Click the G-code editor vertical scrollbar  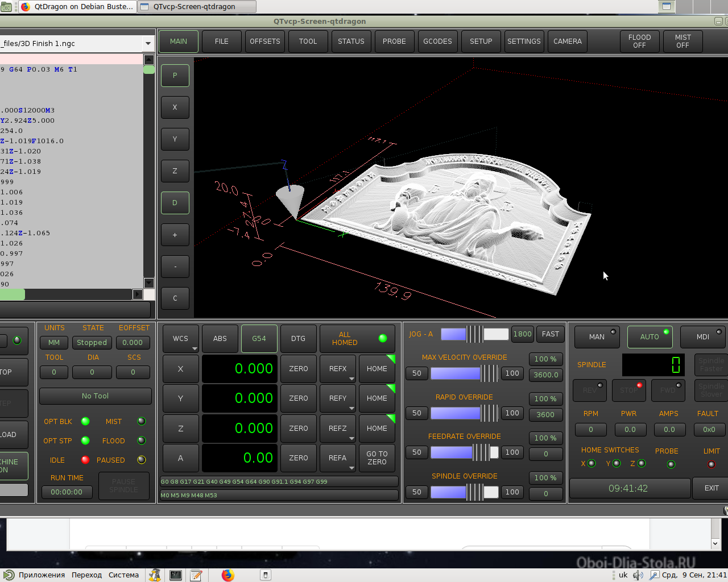[x=148, y=172]
